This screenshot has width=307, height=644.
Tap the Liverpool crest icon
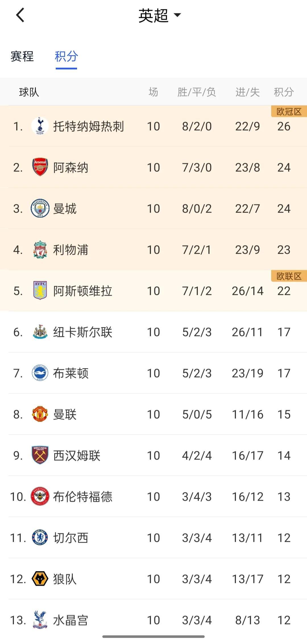click(x=40, y=249)
